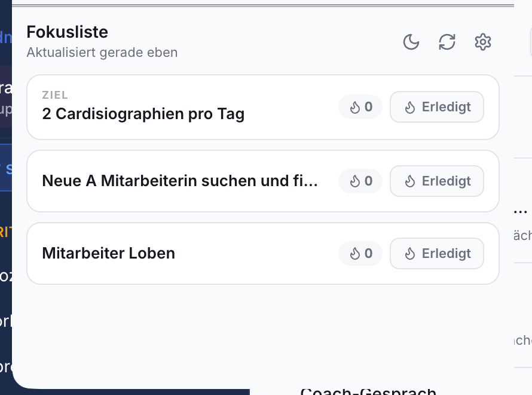Toggle dark mode with the moon icon

(x=411, y=42)
